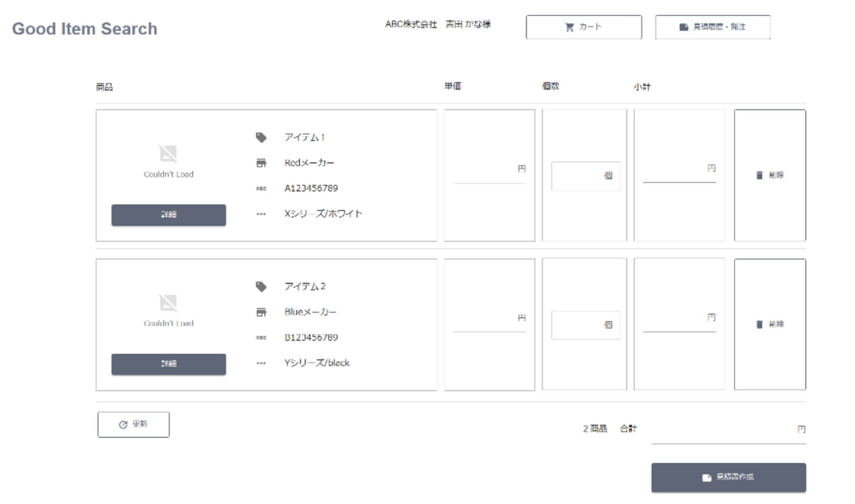Click broken image thumbnail of アイテム2
Viewport: 855px width, 504px height.
(168, 303)
